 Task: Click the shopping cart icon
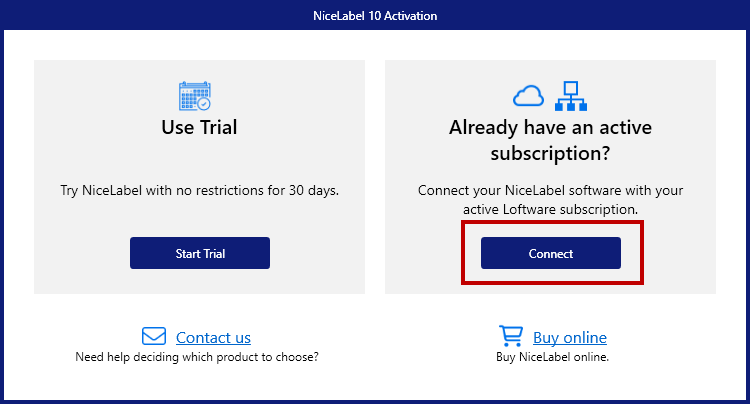(x=511, y=336)
